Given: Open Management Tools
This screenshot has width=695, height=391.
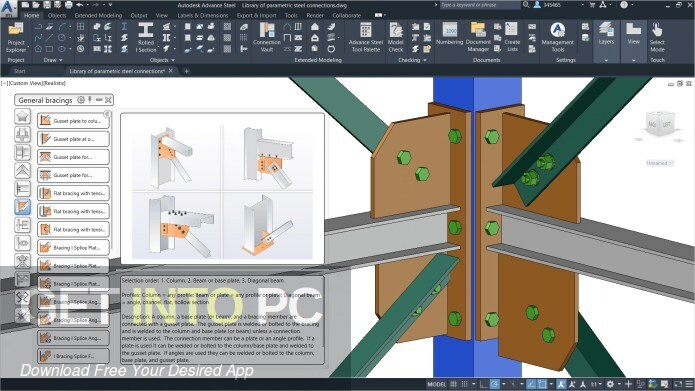Looking at the screenshot, I should (x=558, y=38).
